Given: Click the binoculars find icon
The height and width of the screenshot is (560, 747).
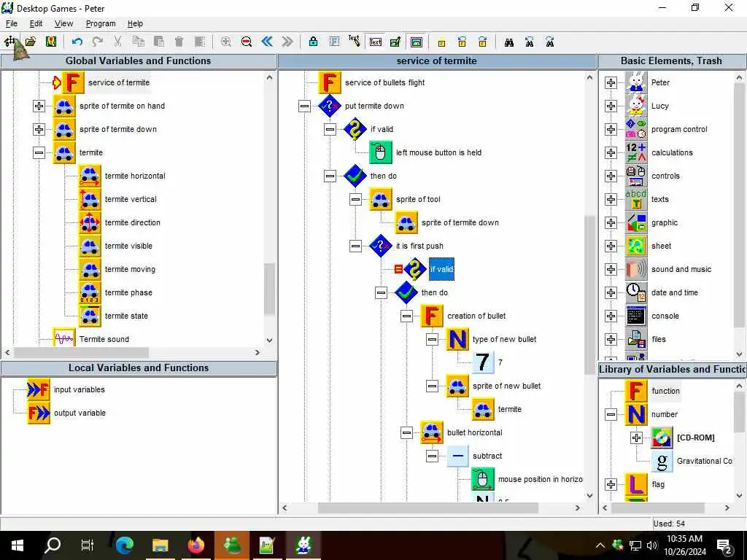Looking at the screenshot, I should [x=508, y=42].
